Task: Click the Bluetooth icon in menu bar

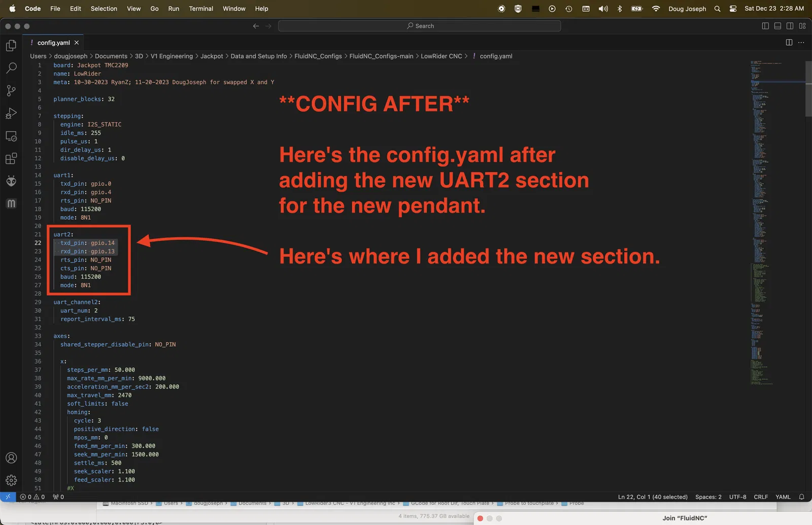Action: 620,9
